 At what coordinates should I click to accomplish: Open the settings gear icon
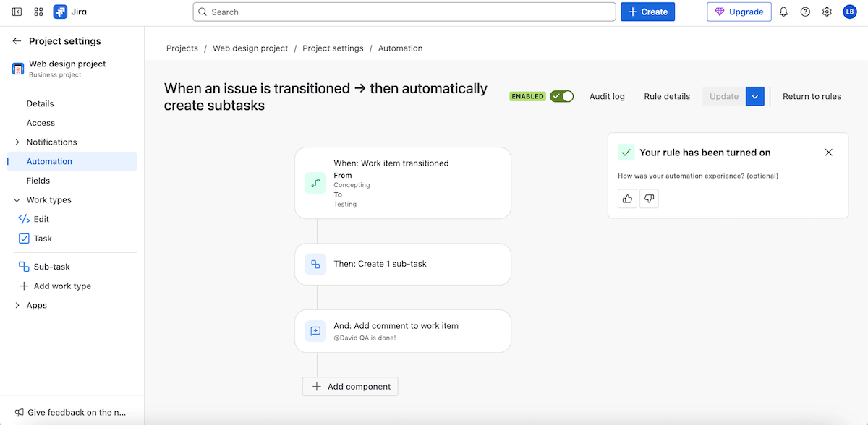pyautogui.click(x=827, y=12)
